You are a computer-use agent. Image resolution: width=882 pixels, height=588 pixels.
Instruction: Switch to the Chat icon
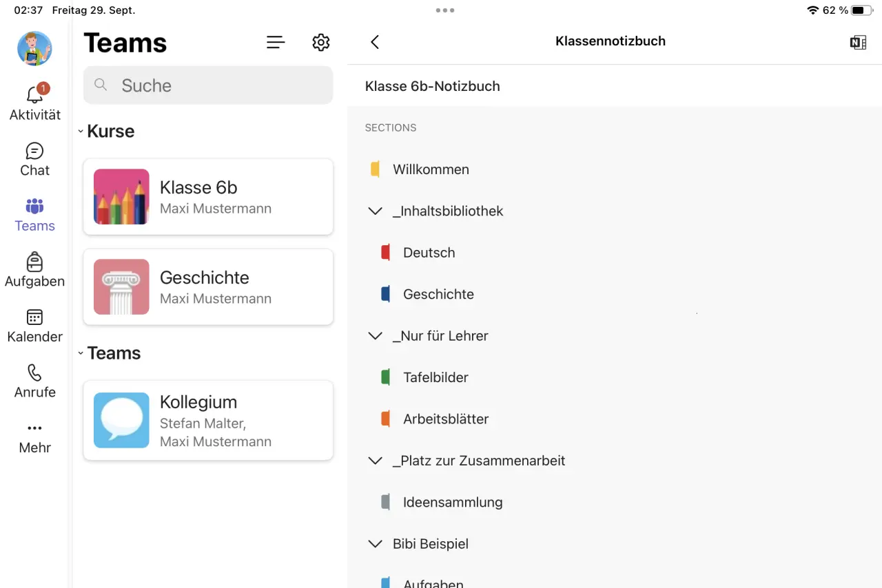34,156
